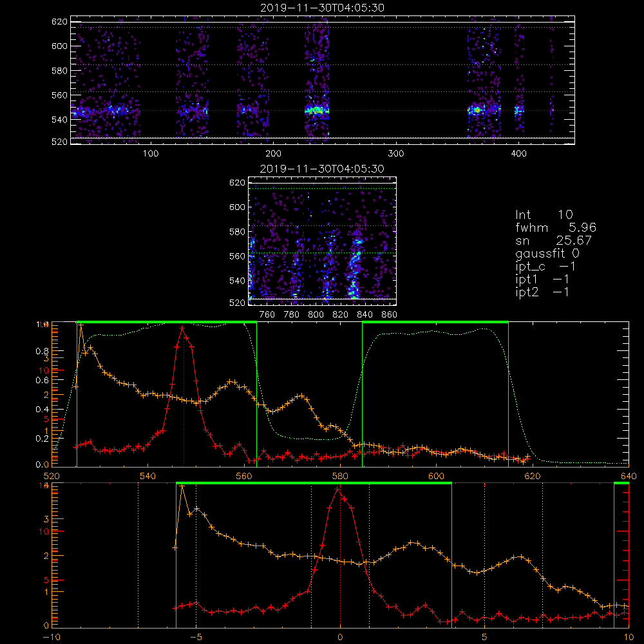
Task: Click the 'ipt2 -1' value
Action: pyautogui.click(x=542, y=292)
